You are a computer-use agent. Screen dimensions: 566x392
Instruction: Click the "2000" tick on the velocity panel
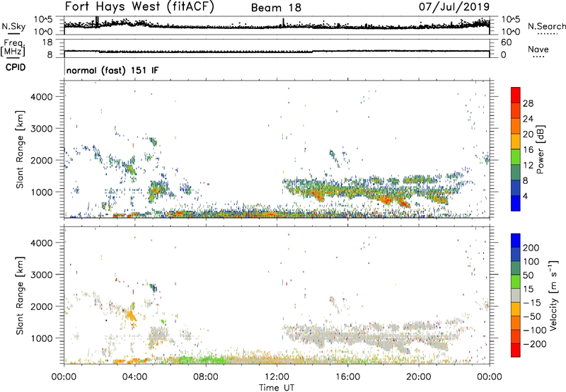click(x=42, y=306)
